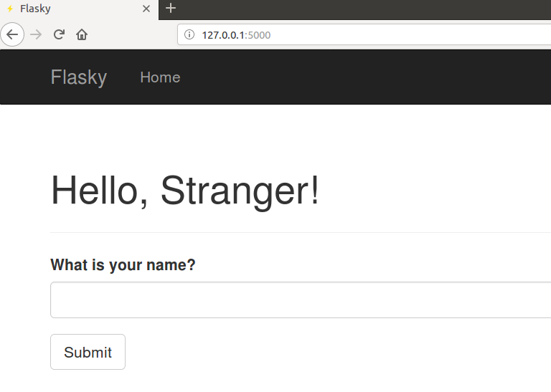This screenshot has width=551, height=392.
Task: Click the lightning bolt favicon on tab
Action: 10,9
